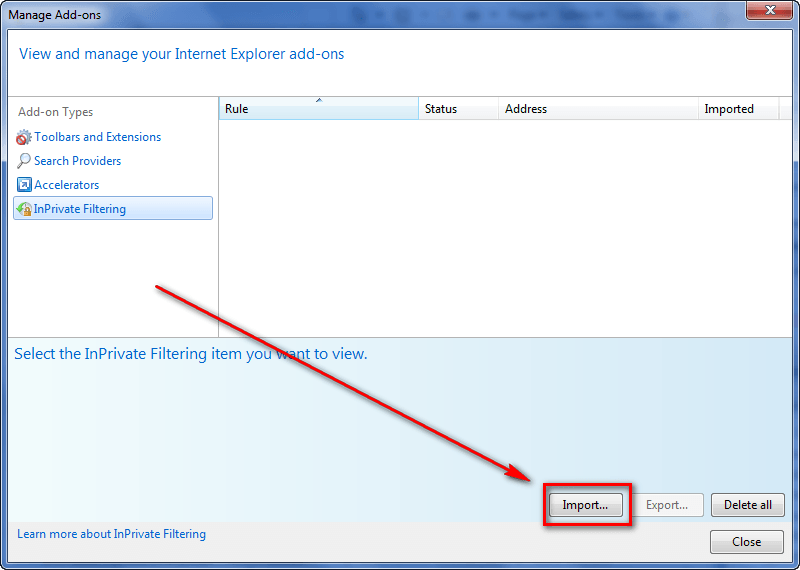Viewport: 800px width, 570px height.
Task: Click the Search Providers magnifier icon
Action: coord(24,161)
